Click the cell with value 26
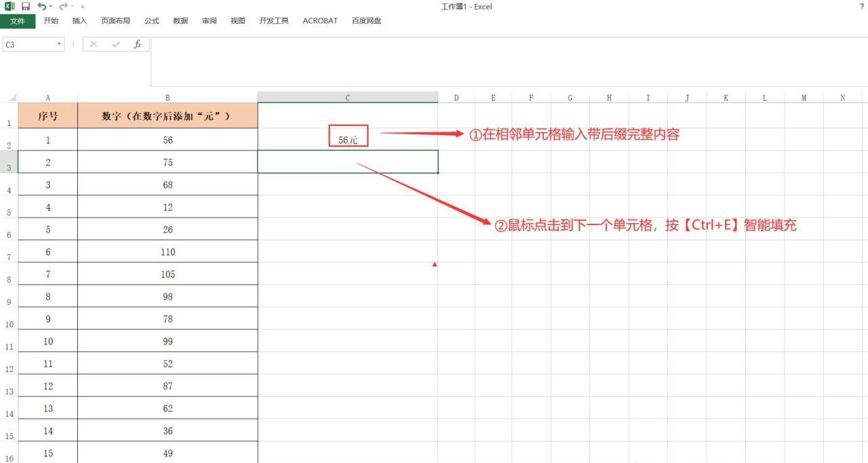Screen dimensions: 868x463 (x=167, y=229)
